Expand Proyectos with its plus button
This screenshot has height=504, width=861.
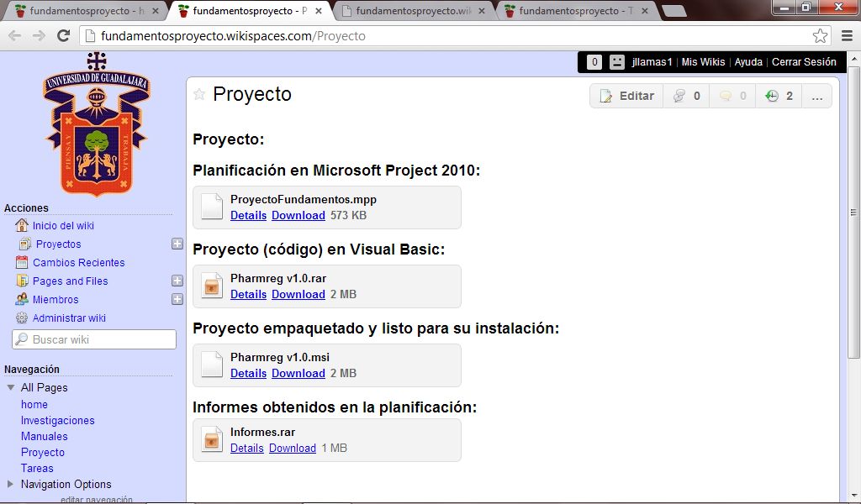pos(177,244)
